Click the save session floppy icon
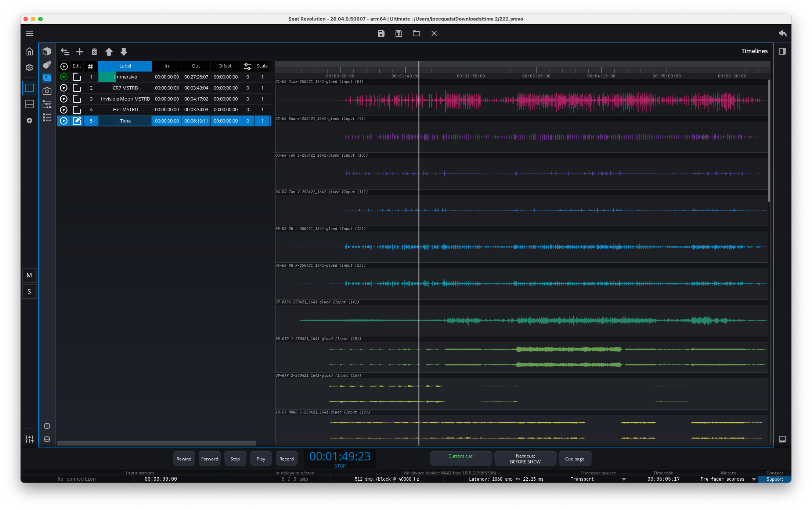 point(381,33)
